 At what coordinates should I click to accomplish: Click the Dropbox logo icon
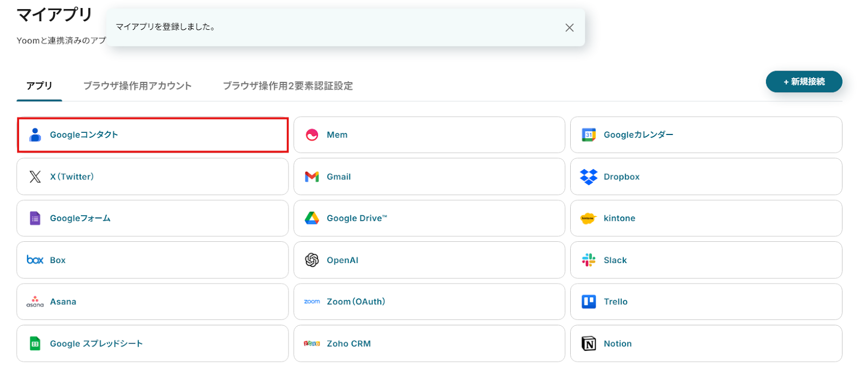click(x=589, y=177)
